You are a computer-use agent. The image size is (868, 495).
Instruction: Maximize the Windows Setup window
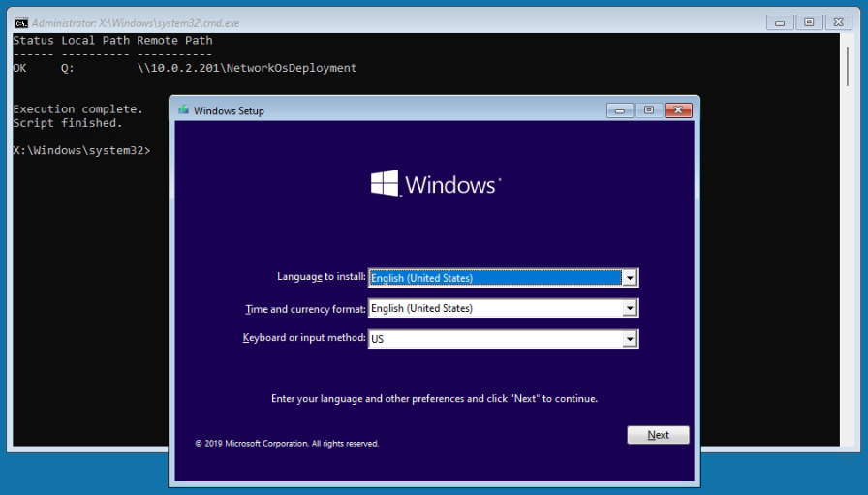click(x=649, y=110)
